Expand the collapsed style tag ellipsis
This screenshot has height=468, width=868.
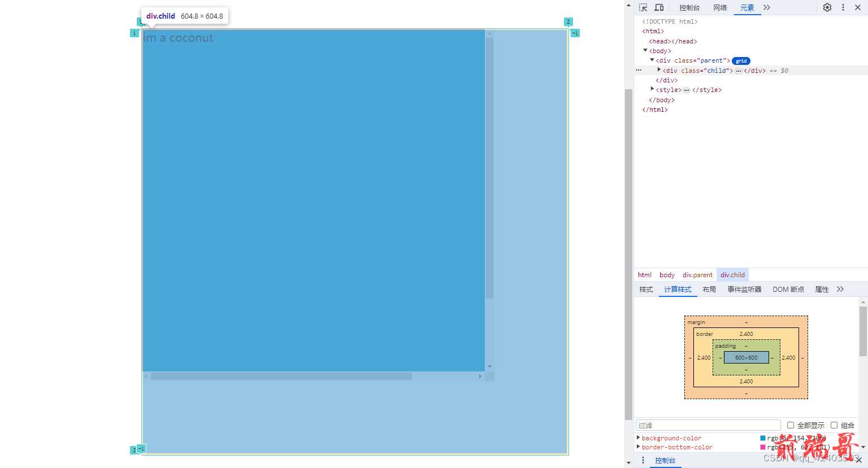[686, 90]
